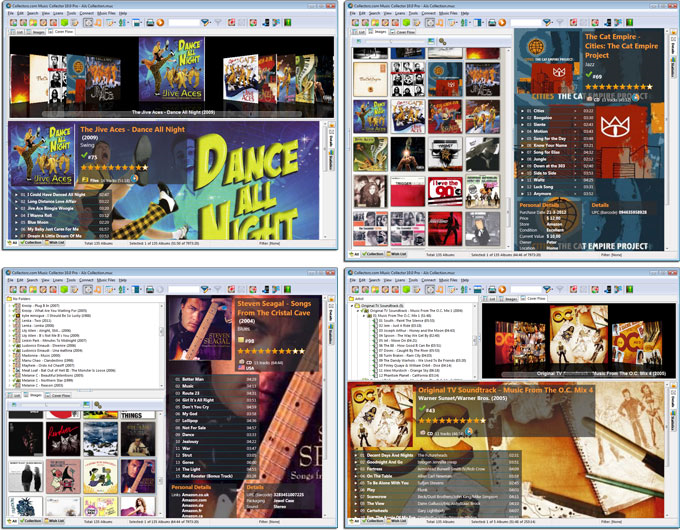This screenshot has height=530, width=680.
Task: Open layout dropdown icon in Steven Seagal window toolbar
Action: 137,289
